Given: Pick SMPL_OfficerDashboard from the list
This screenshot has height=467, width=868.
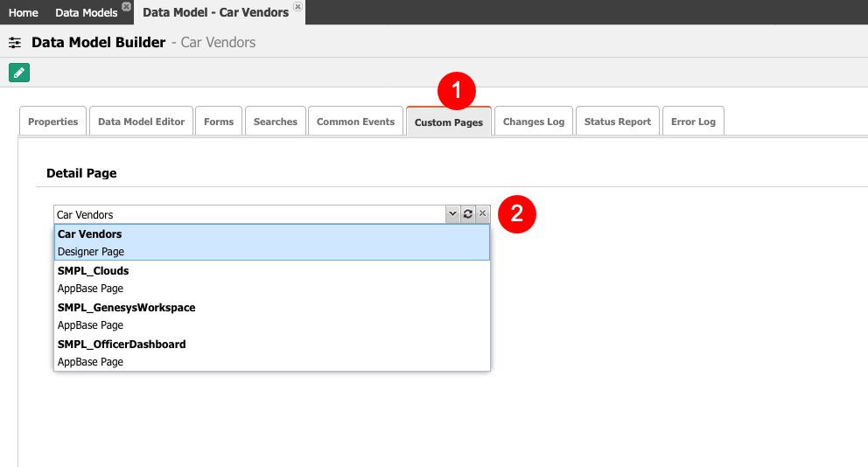Looking at the screenshot, I should pos(272,352).
